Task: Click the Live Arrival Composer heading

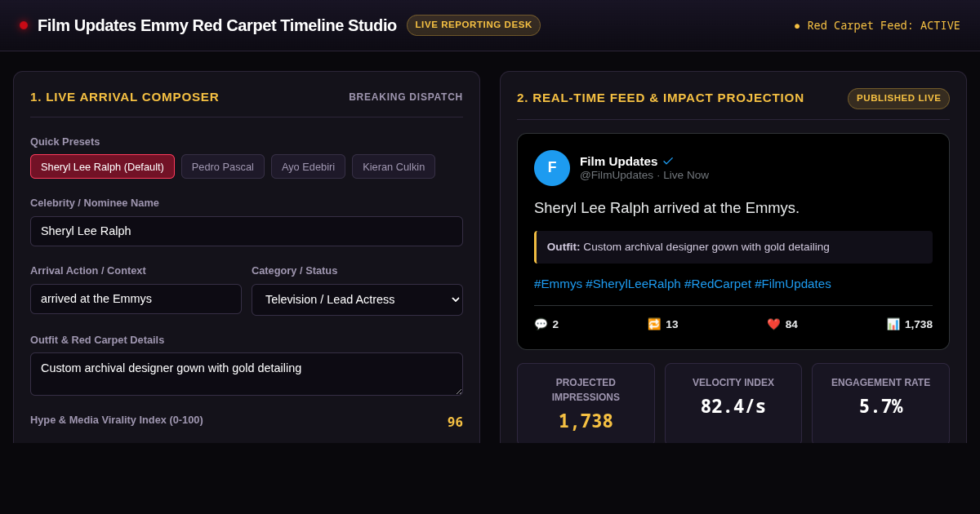Action: [125, 97]
